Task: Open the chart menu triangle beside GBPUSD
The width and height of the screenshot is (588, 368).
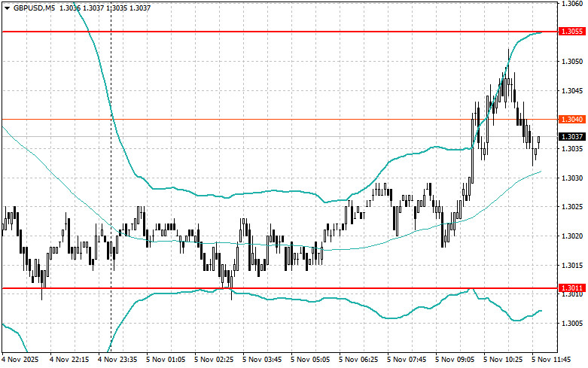Action: [x=7, y=8]
